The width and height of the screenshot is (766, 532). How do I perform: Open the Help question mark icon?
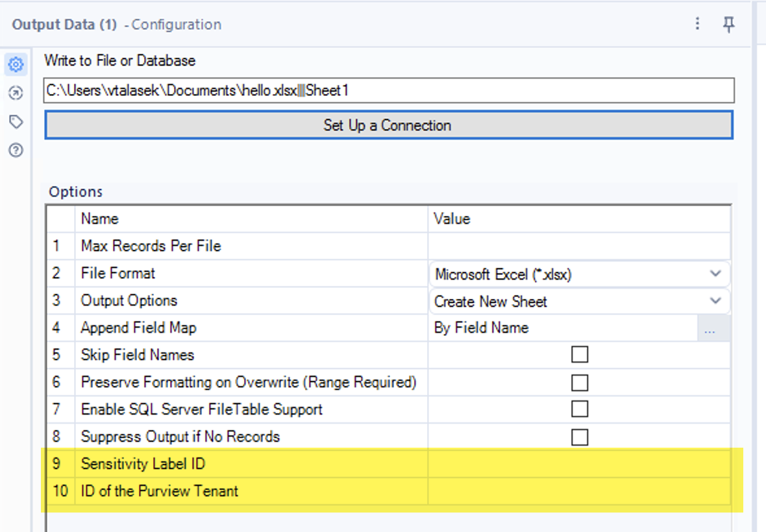tap(16, 151)
